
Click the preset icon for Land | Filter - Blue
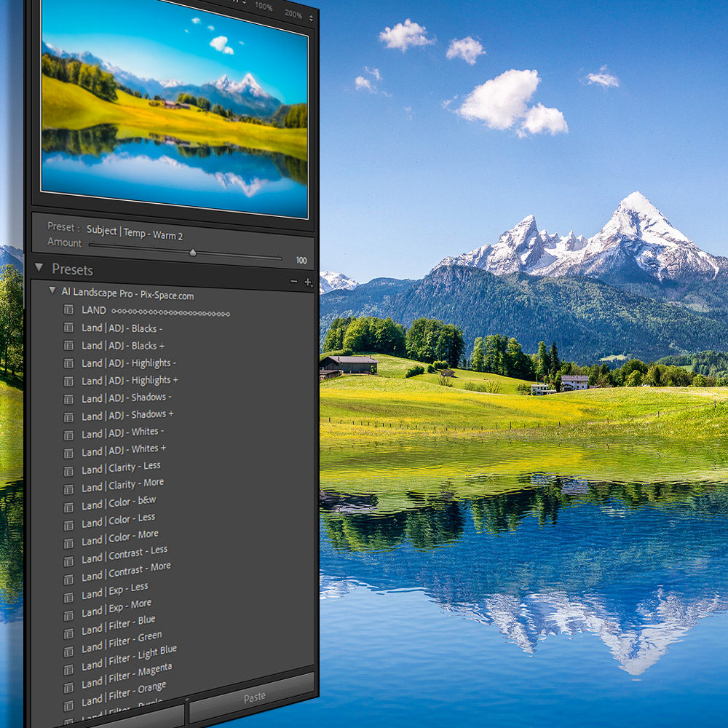coord(68,632)
